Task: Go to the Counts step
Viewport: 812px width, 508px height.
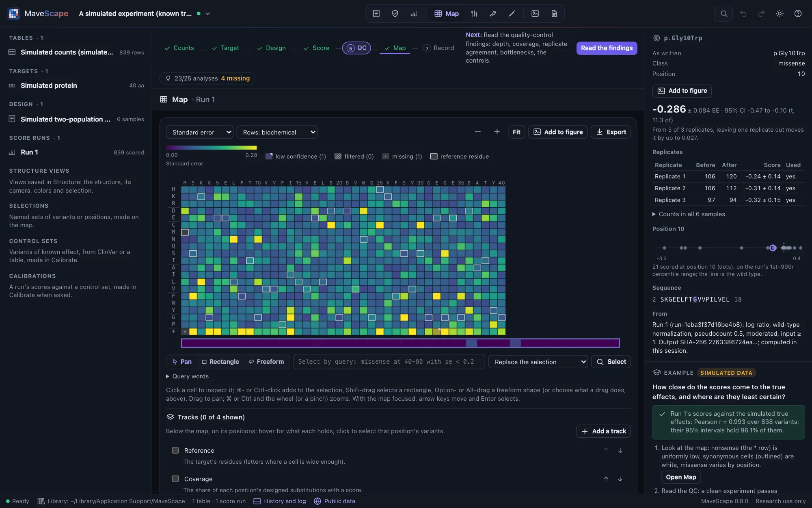Action: click(x=179, y=48)
